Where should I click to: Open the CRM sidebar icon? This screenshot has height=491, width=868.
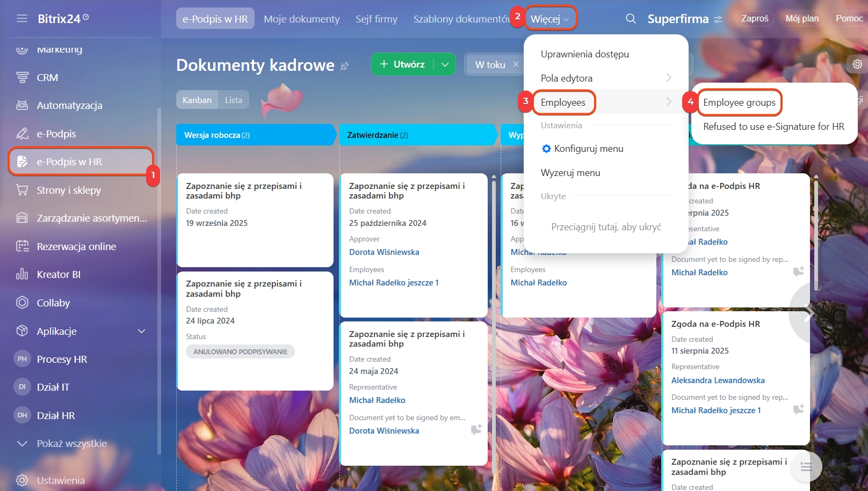point(22,77)
